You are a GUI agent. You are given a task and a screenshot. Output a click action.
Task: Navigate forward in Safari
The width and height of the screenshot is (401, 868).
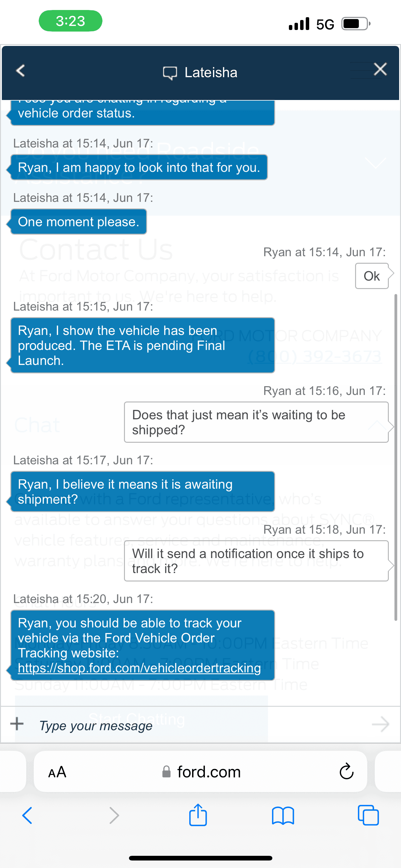point(114,816)
